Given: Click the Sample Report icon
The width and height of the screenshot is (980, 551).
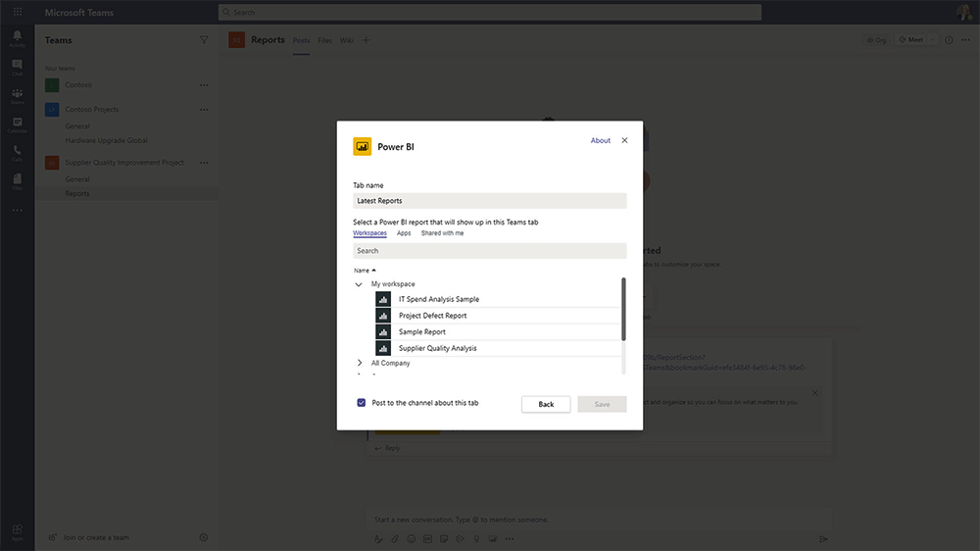Looking at the screenshot, I should click(383, 332).
